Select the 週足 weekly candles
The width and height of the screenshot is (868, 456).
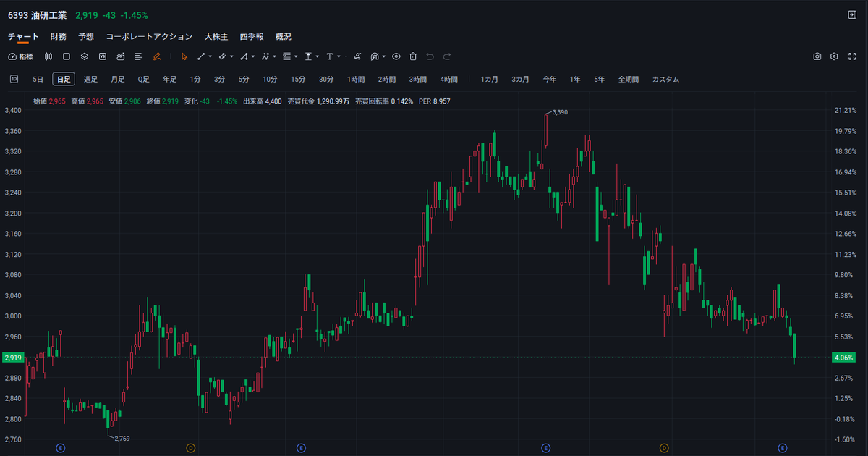pyautogui.click(x=90, y=80)
